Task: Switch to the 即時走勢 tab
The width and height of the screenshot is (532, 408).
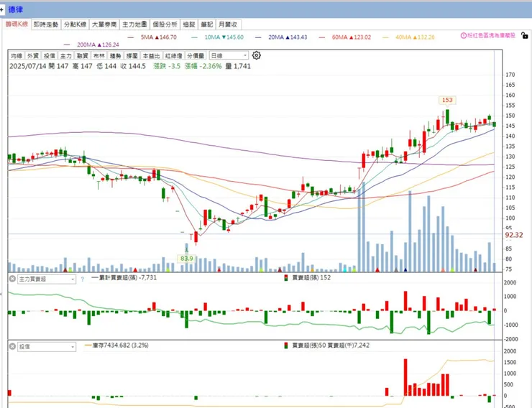Action: coord(46,24)
